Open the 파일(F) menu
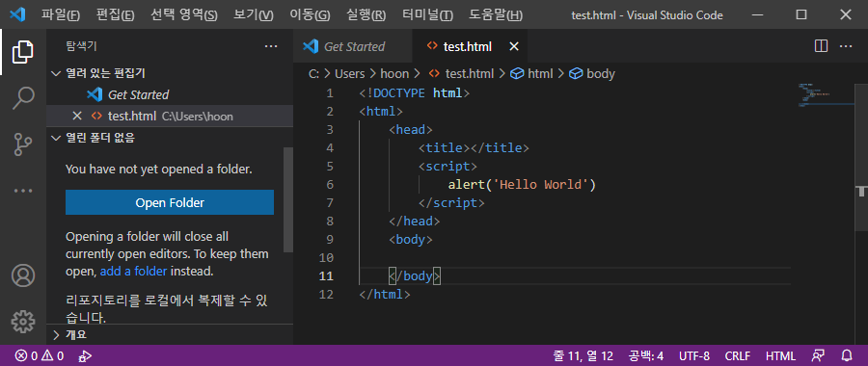Screen dimensions: 868x366 click(61, 14)
